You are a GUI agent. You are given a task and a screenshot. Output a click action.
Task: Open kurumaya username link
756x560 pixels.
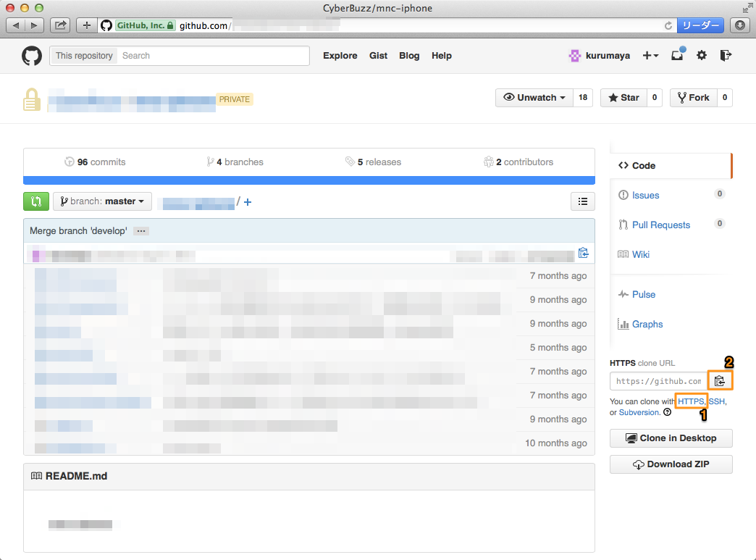(608, 56)
